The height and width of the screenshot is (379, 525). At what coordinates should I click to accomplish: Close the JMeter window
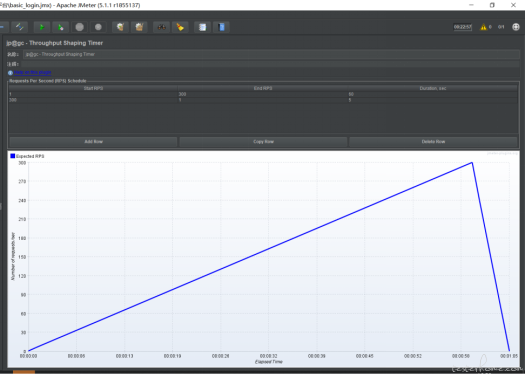click(x=513, y=5)
